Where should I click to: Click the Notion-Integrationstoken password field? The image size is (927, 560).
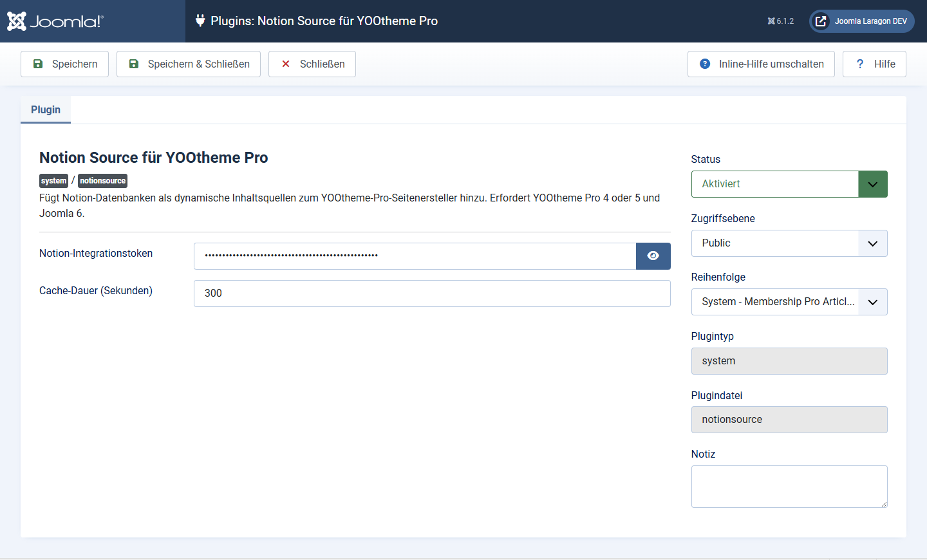[x=415, y=256]
